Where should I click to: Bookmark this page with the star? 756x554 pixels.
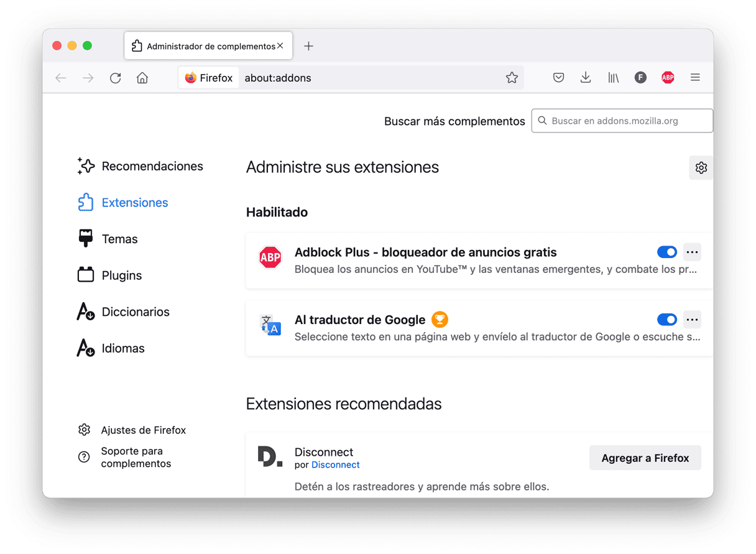point(512,78)
